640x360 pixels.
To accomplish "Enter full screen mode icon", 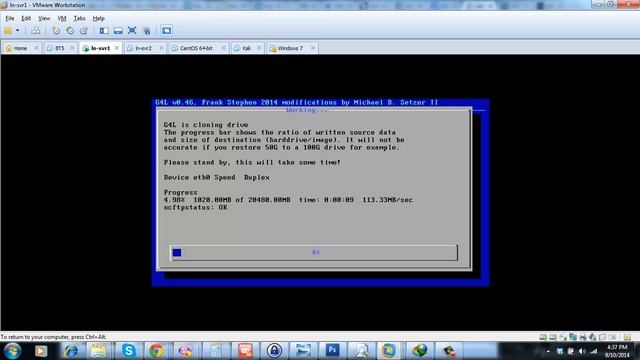I will (x=132, y=31).
